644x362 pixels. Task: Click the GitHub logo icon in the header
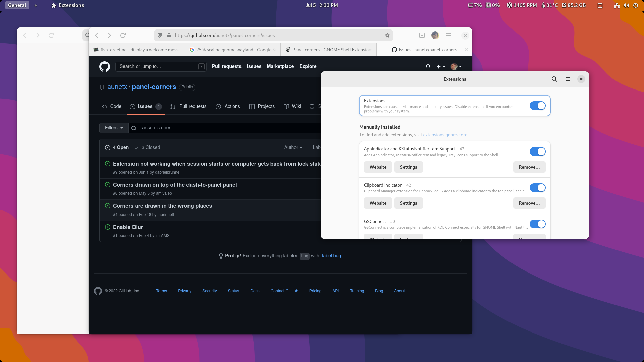[x=104, y=66]
